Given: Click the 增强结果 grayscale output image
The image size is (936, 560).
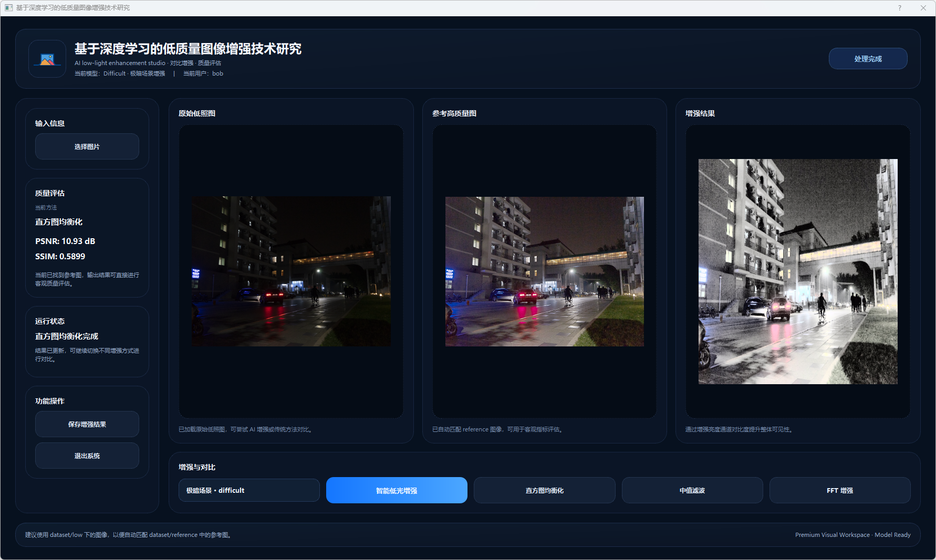Looking at the screenshot, I should pyautogui.click(x=798, y=271).
